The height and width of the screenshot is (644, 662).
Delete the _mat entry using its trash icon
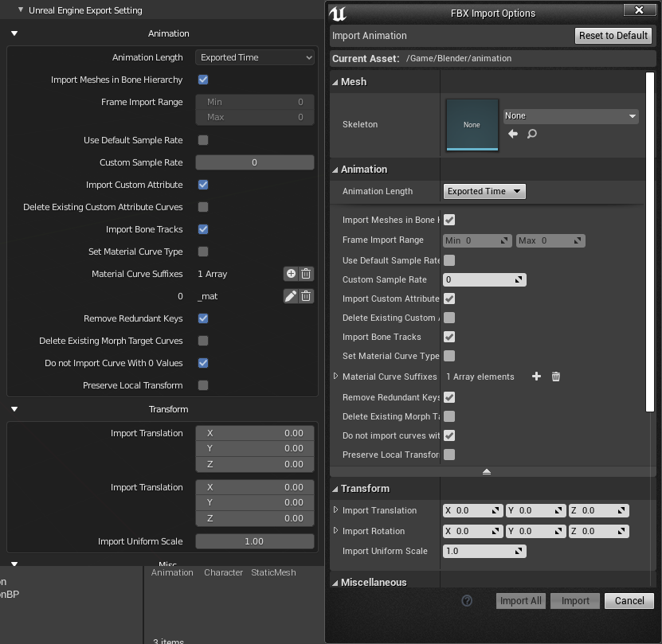tap(304, 295)
